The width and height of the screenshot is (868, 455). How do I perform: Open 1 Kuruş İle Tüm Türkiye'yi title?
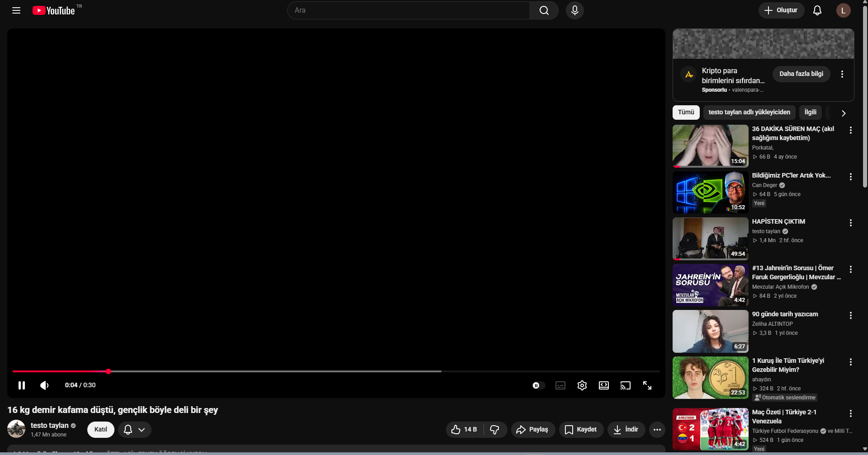pos(788,365)
